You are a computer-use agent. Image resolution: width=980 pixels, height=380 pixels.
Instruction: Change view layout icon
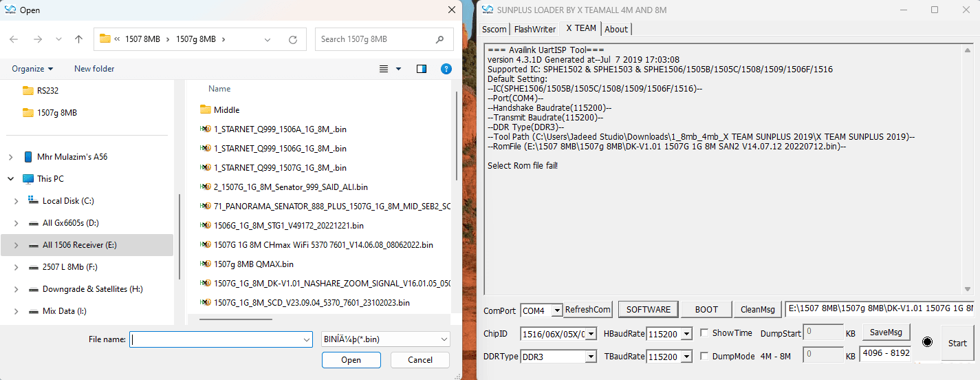[x=384, y=69]
